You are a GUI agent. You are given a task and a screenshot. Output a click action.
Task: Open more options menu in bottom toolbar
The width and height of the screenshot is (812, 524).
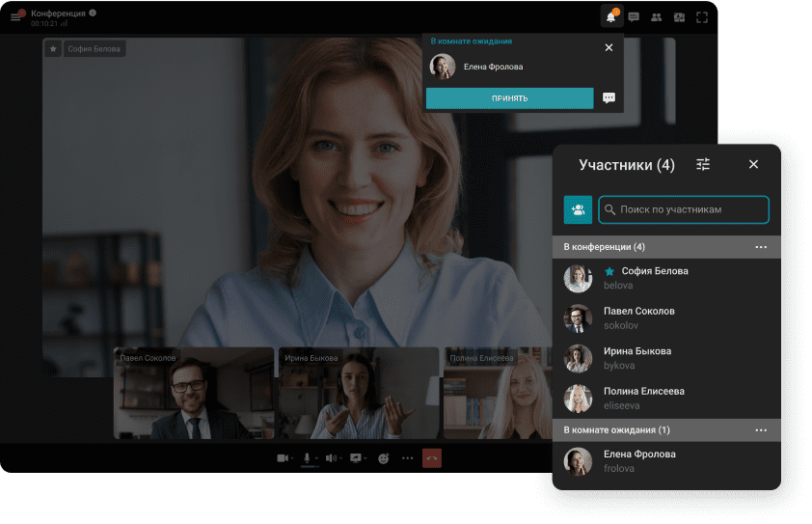coord(407,458)
